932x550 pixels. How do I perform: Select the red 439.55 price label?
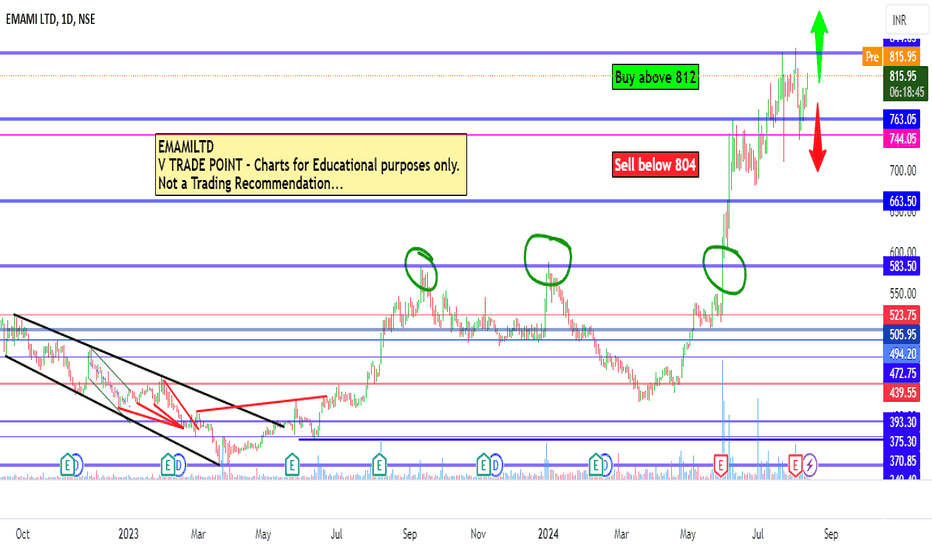902,392
